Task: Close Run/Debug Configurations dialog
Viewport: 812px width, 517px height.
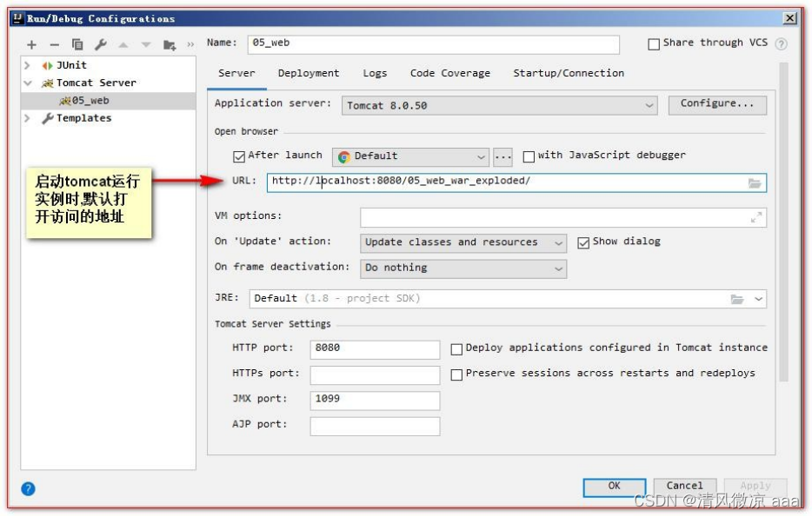Action: tap(789, 18)
